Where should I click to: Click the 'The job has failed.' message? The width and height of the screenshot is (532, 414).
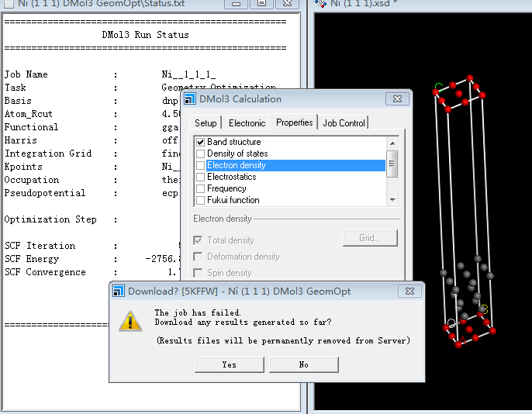click(x=198, y=312)
